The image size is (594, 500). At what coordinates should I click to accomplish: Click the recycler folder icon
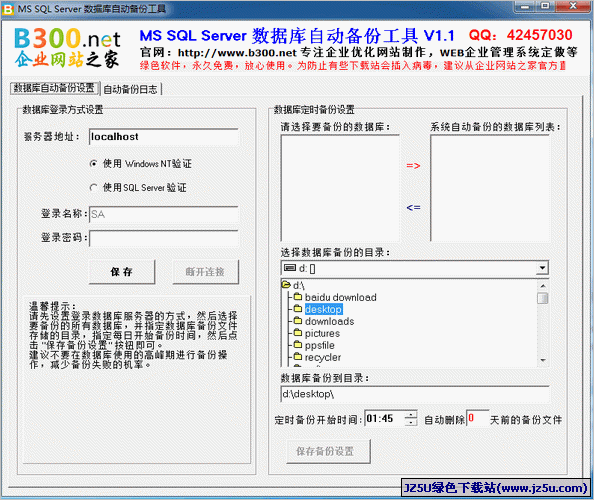click(x=298, y=357)
